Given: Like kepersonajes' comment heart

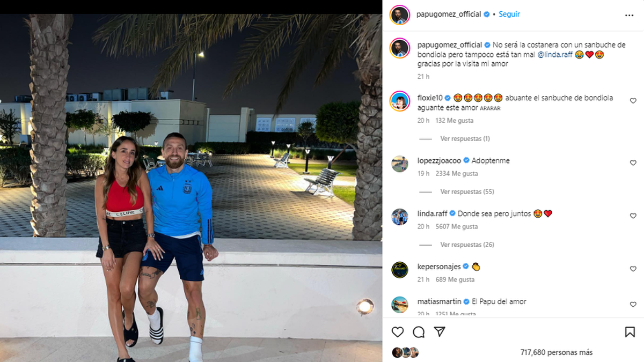Looking at the screenshot, I should pyautogui.click(x=633, y=269).
